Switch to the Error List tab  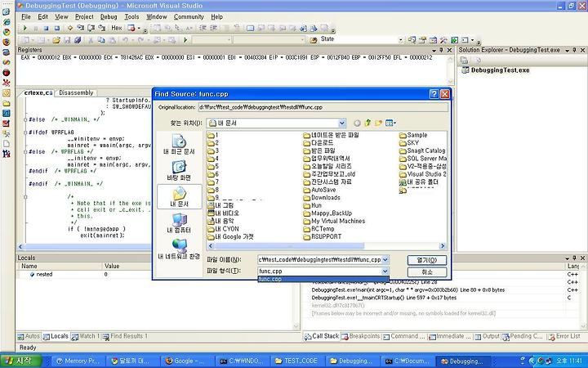pyautogui.click(x=564, y=336)
